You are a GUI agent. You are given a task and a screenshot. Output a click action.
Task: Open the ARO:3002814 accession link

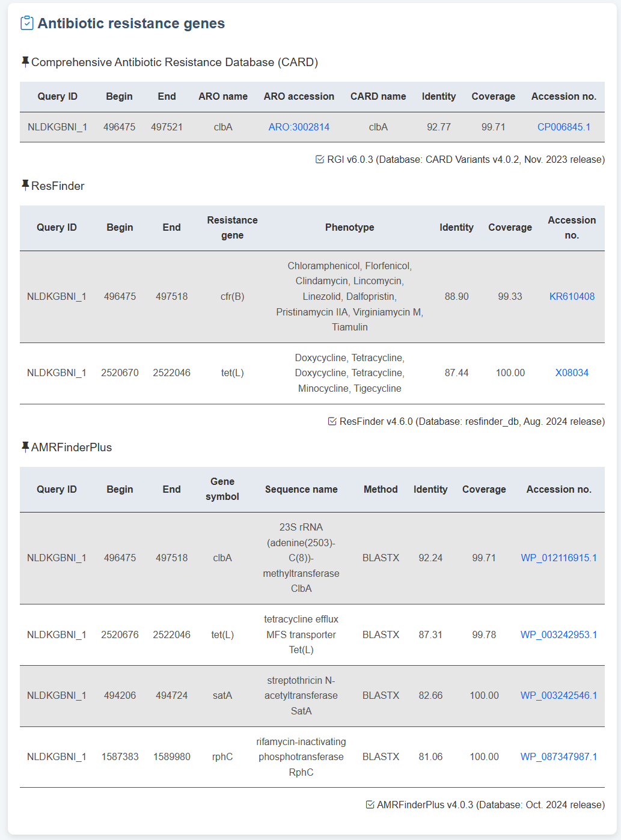click(299, 127)
